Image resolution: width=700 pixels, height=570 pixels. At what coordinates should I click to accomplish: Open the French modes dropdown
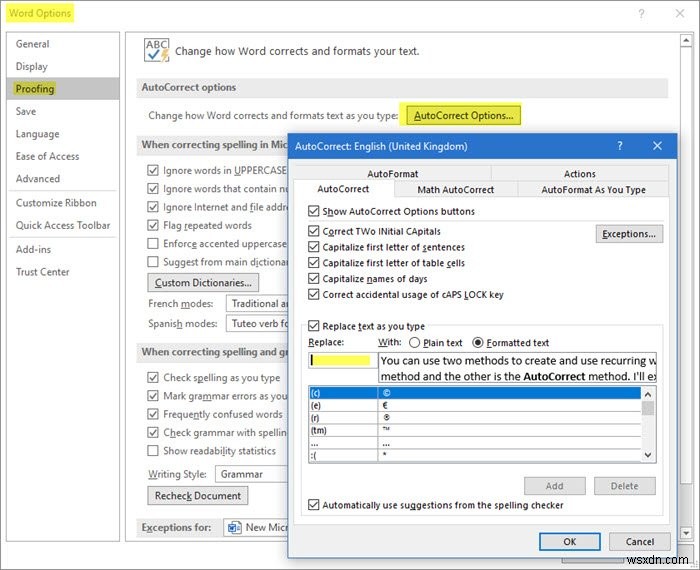[x=257, y=304]
